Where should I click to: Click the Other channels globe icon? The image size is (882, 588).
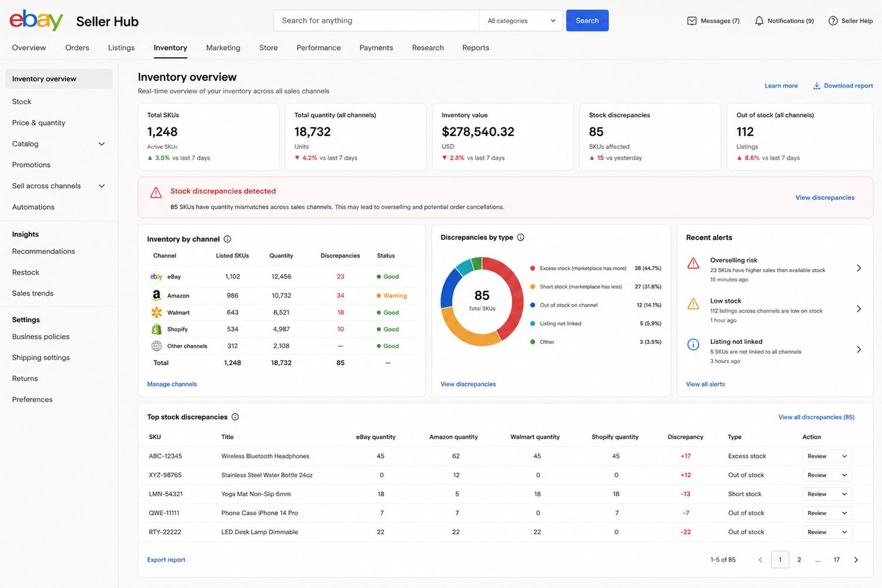click(156, 346)
